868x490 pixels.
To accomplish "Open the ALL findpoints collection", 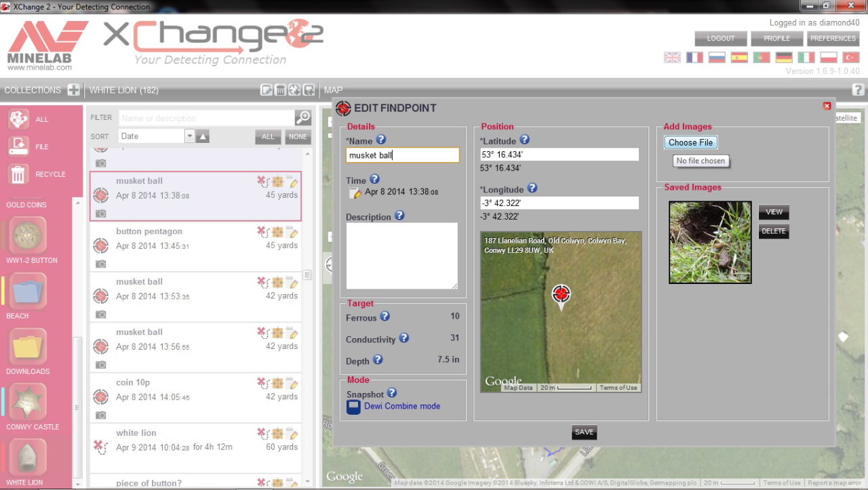I will (x=18, y=119).
